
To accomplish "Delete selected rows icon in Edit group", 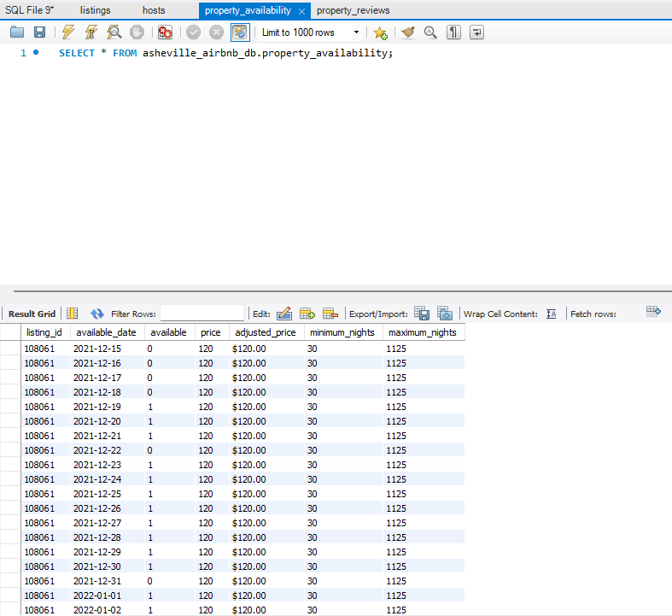I will [x=330, y=314].
